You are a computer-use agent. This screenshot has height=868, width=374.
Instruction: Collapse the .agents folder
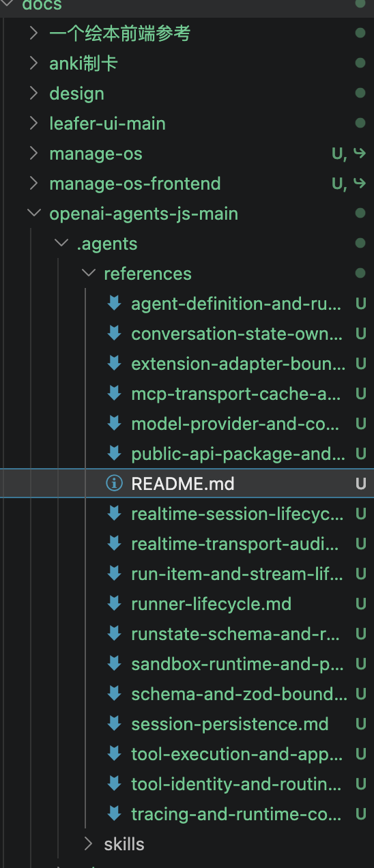coord(61,244)
